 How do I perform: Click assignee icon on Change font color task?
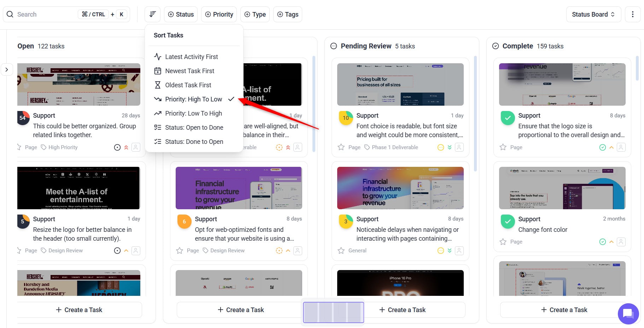coord(621,242)
